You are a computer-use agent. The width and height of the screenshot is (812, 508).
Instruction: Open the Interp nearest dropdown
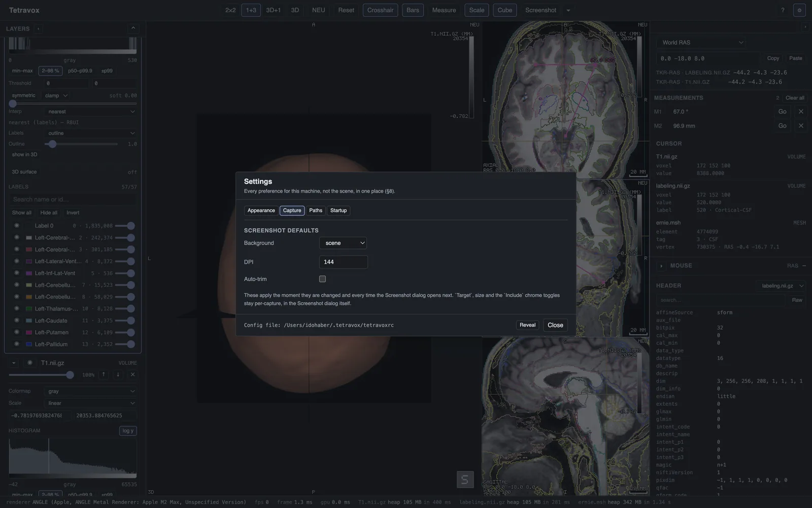pos(91,112)
